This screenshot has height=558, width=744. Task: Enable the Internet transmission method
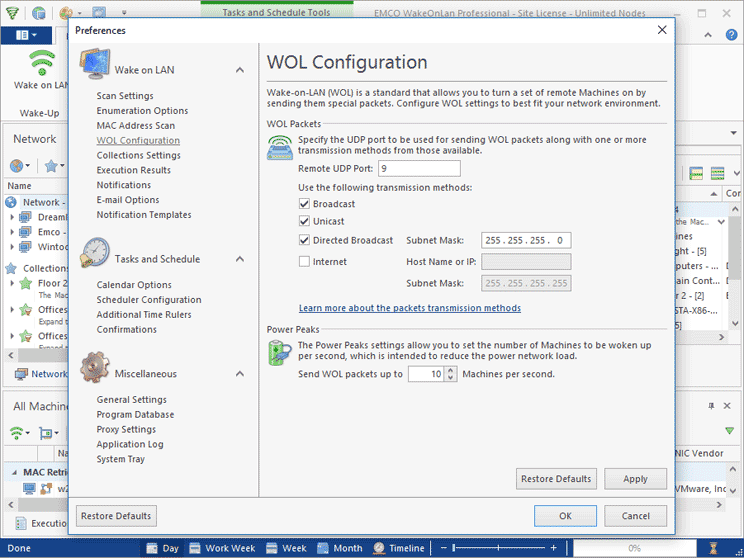(305, 262)
